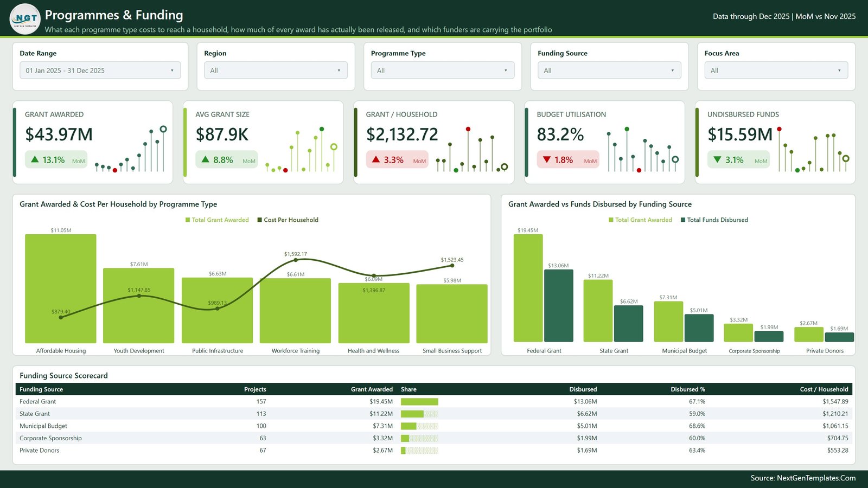Open the Date Range dropdown
This screenshot has height=488, width=868.
coord(100,70)
